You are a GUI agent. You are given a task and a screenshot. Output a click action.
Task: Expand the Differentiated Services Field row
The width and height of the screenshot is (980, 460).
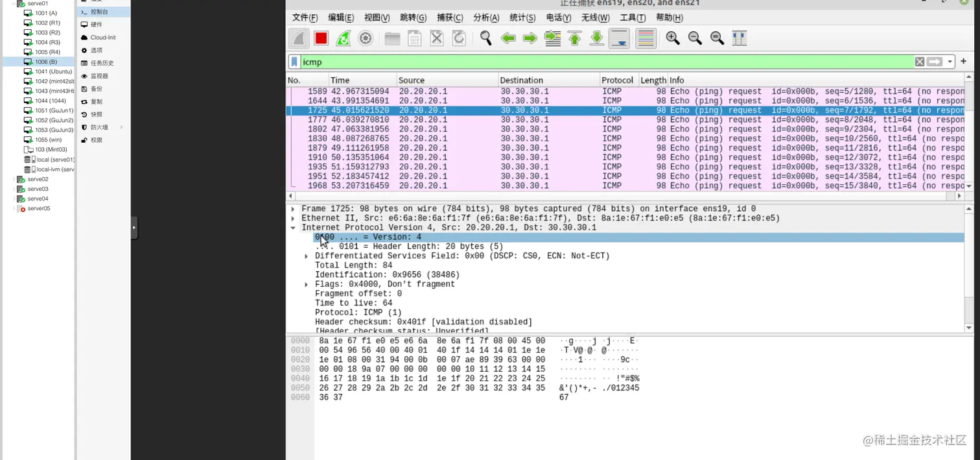(307, 256)
